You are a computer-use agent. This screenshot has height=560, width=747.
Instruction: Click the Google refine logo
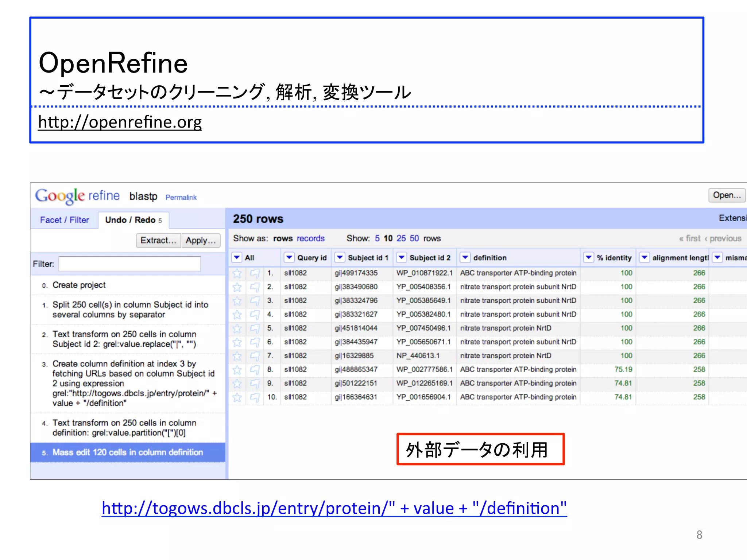click(x=77, y=196)
